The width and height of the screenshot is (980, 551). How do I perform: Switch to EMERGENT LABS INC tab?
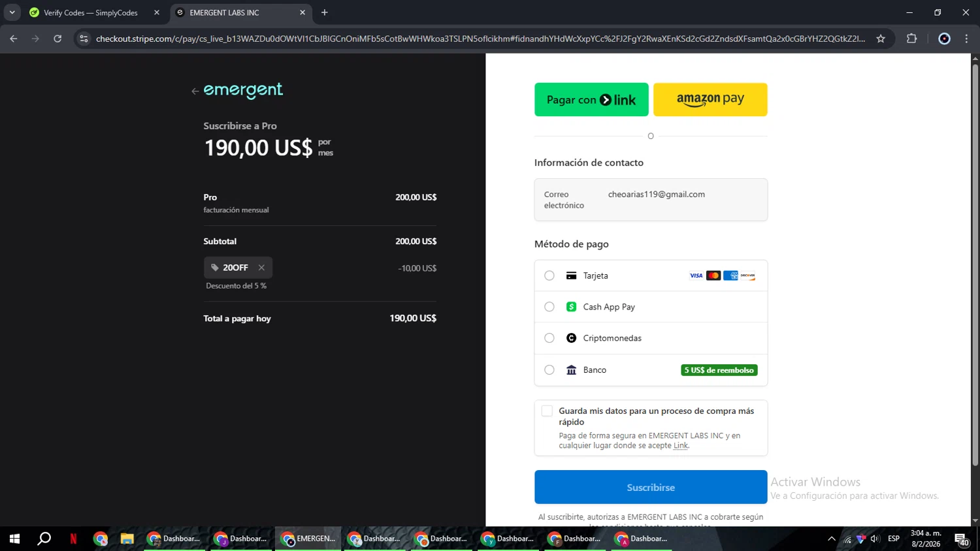(224, 12)
